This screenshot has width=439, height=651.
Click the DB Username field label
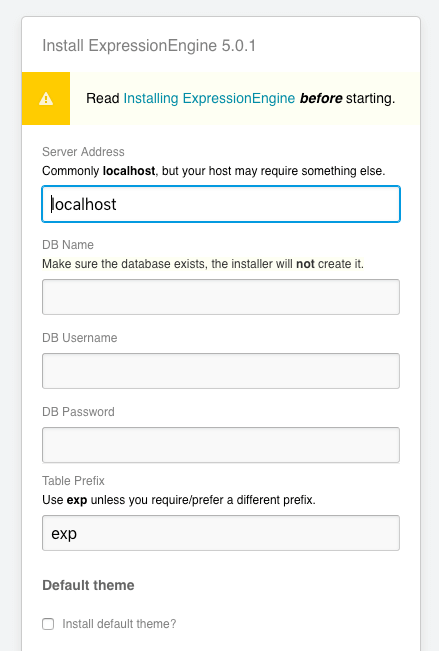(80, 338)
